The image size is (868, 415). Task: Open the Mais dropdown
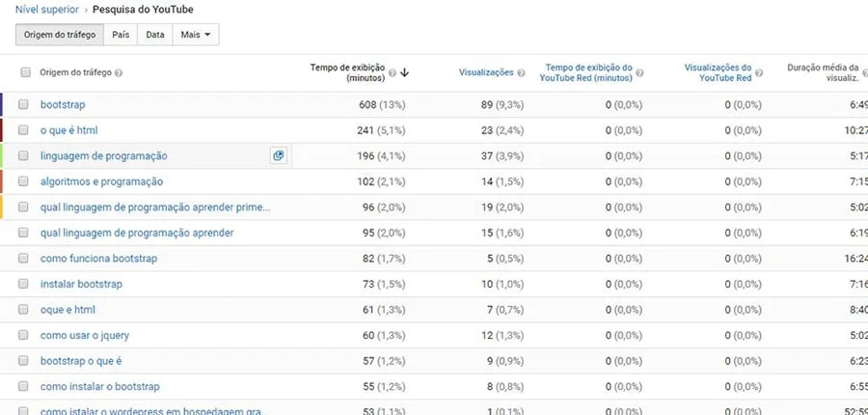pyautogui.click(x=195, y=35)
